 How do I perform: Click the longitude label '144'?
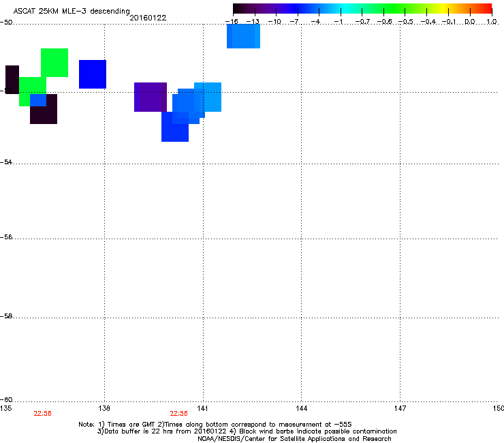[x=301, y=408]
